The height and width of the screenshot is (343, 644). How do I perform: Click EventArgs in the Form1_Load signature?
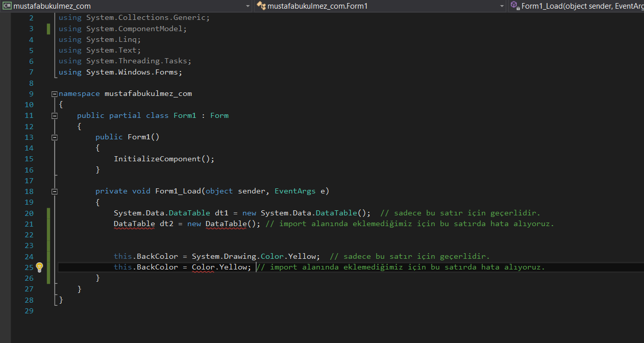pyautogui.click(x=295, y=191)
